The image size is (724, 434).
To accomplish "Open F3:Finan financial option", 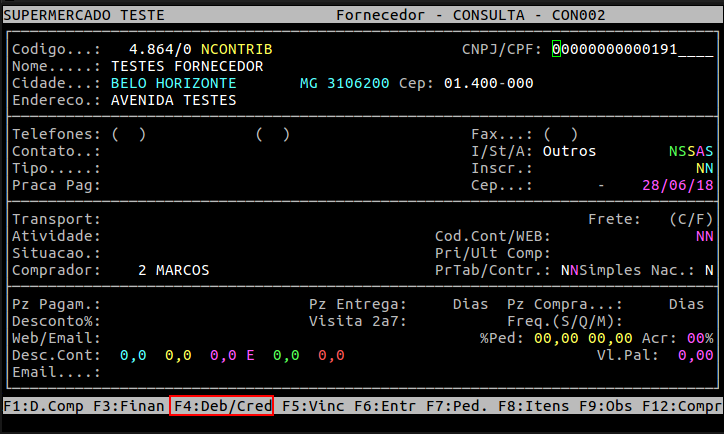I will click(x=129, y=406).
